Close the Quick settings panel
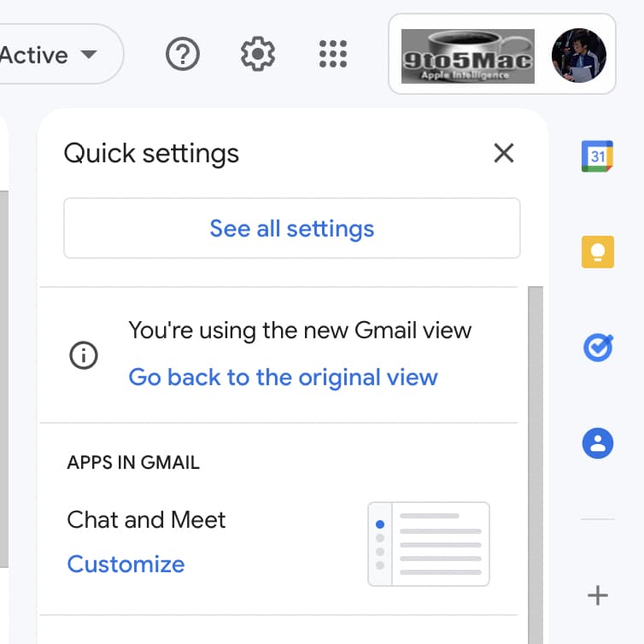Viewport: 644px width, 644px height. click(x=504, y=153)
